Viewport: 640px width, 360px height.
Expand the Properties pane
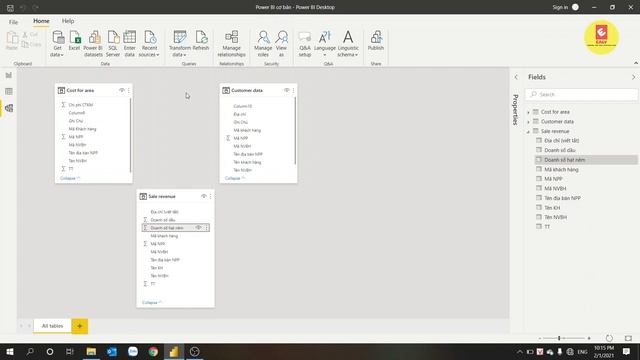[x=516, y=77]
